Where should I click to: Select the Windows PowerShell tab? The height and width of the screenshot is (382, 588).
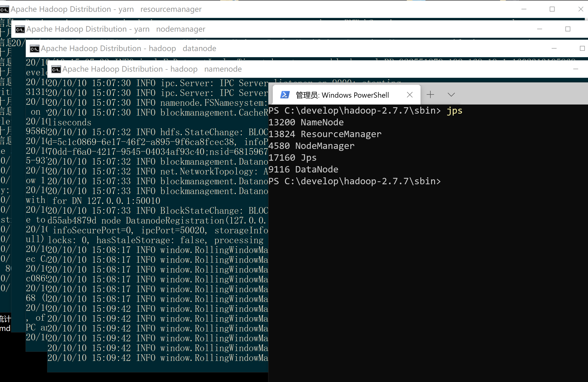[342, 95]
